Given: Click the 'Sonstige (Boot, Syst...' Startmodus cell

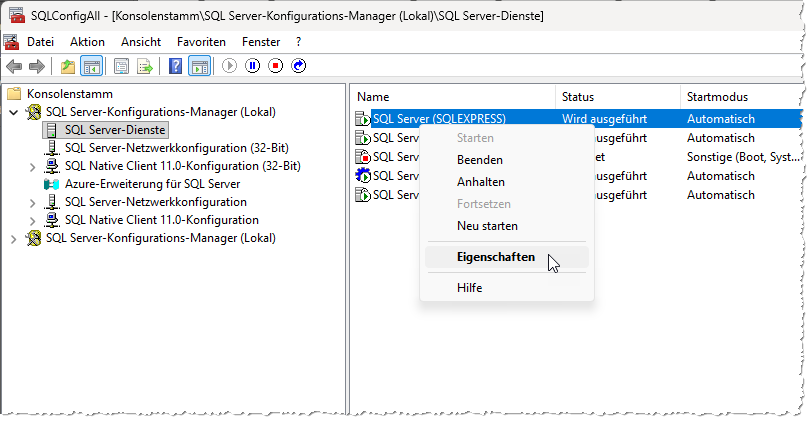Looking at the screenshot, I should point(743,157).
